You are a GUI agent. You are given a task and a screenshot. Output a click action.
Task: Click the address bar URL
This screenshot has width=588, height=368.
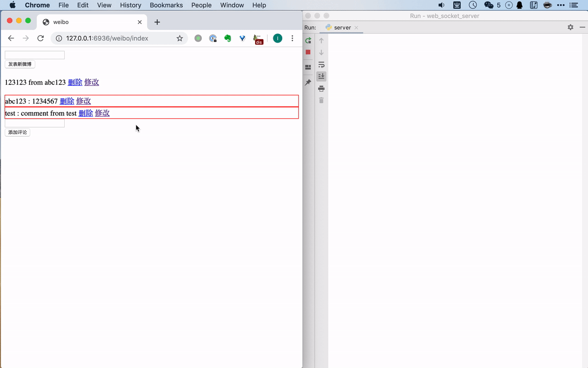tap(107, 38)
